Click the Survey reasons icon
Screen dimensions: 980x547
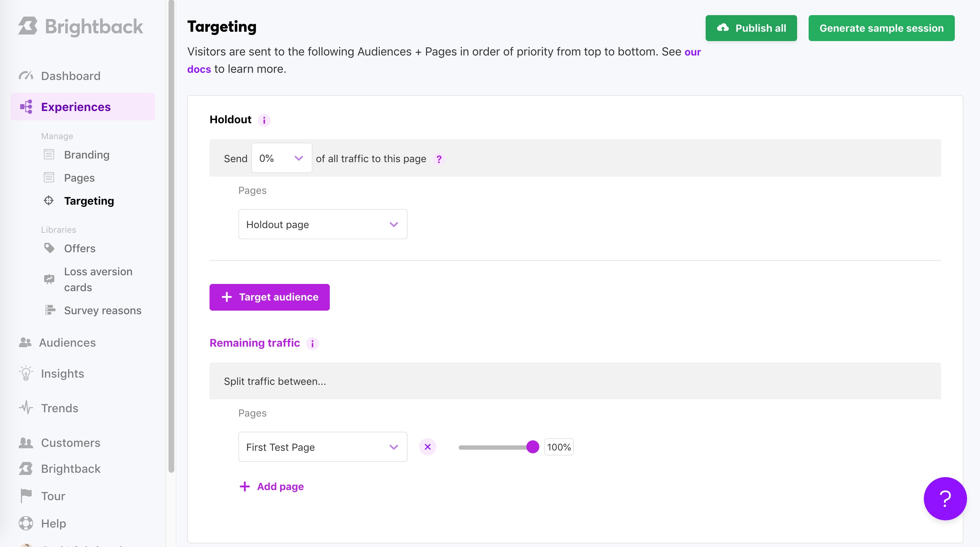click(x=49, y=310)
